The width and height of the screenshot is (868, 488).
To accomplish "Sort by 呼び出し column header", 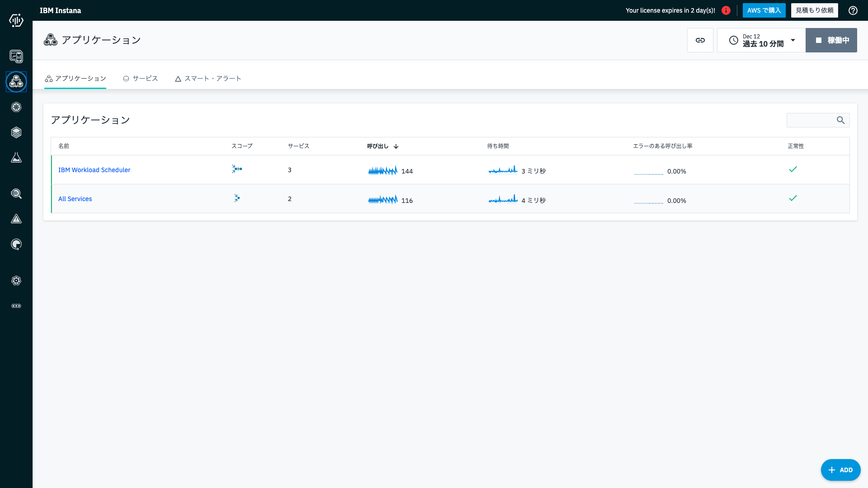I will [x=378, y=146].
